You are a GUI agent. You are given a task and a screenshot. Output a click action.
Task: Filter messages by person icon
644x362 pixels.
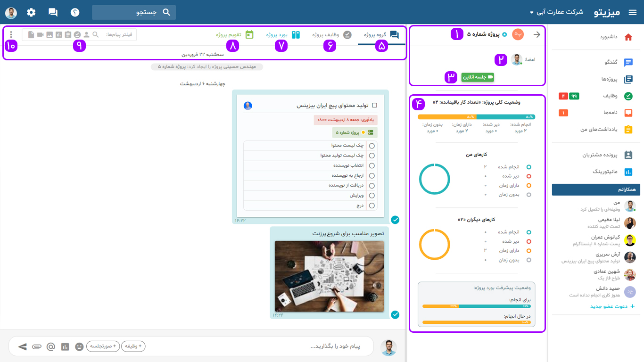coord(86,34)
